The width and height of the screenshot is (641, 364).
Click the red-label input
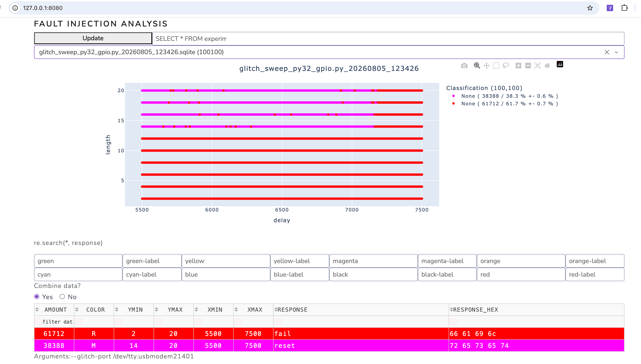click(x=595, y=274)
